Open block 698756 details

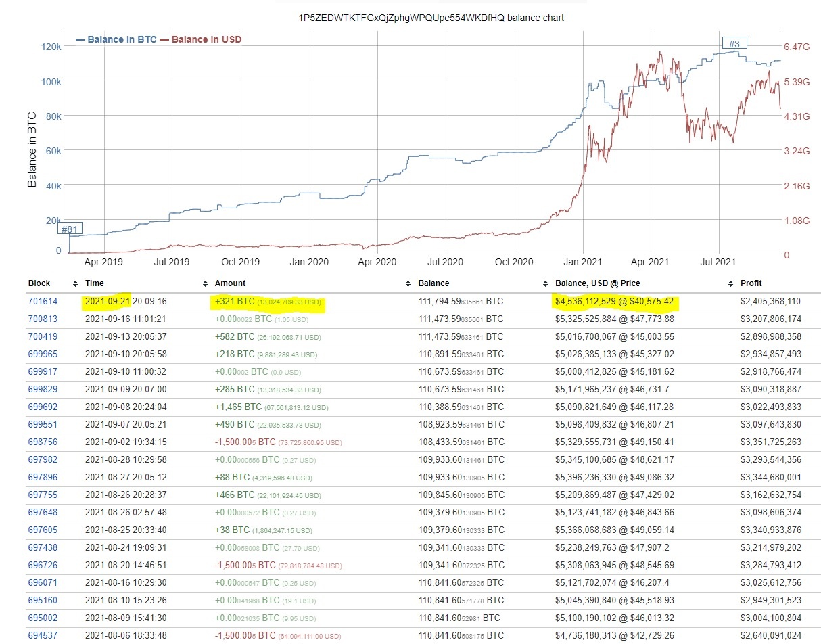[x=44, y=442]
